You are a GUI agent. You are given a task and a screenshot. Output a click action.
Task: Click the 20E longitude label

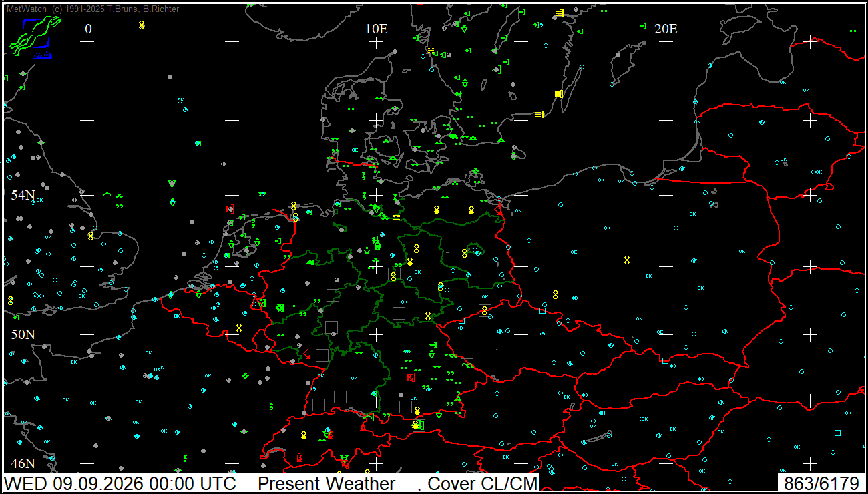coord(666,29)
